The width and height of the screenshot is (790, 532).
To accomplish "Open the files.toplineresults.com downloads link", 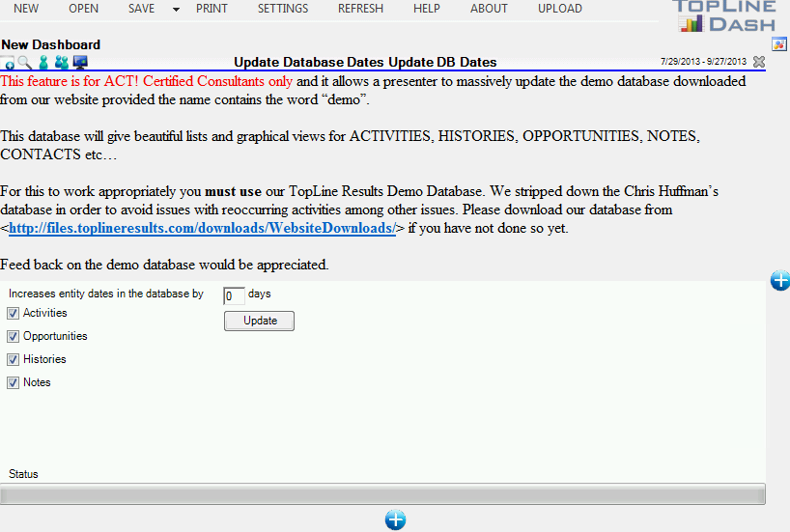I will (202, 228).
